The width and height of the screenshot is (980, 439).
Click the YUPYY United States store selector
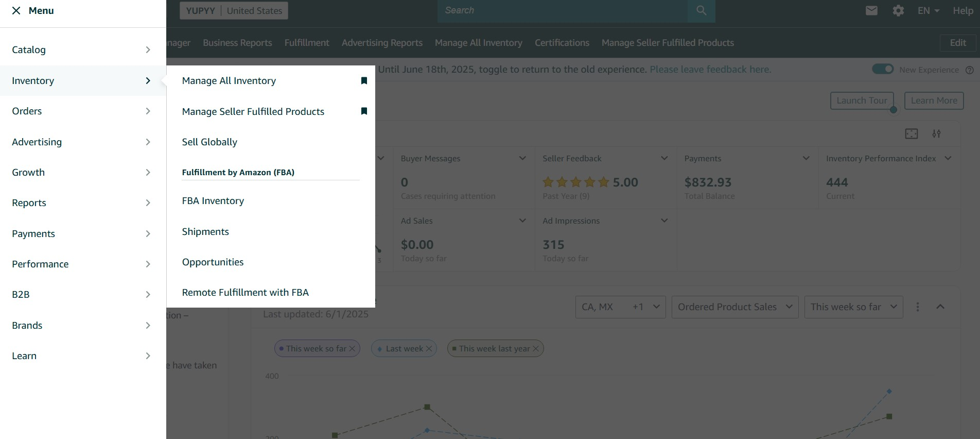234,10
